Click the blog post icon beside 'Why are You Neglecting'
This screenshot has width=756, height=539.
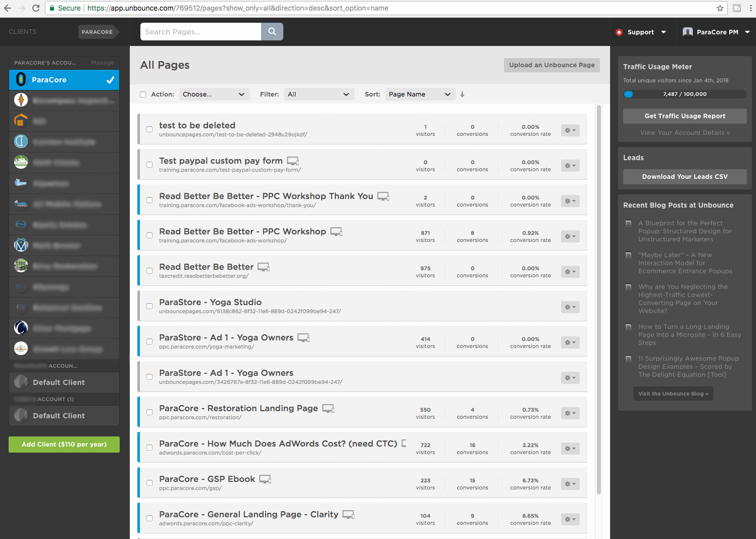pyautogui.click(x=628, y=287)
